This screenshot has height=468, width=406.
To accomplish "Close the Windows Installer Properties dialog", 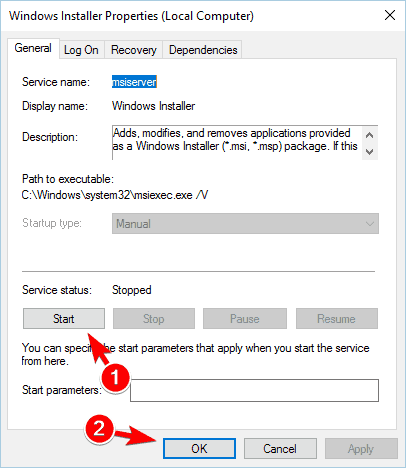I will coord(390,15).
